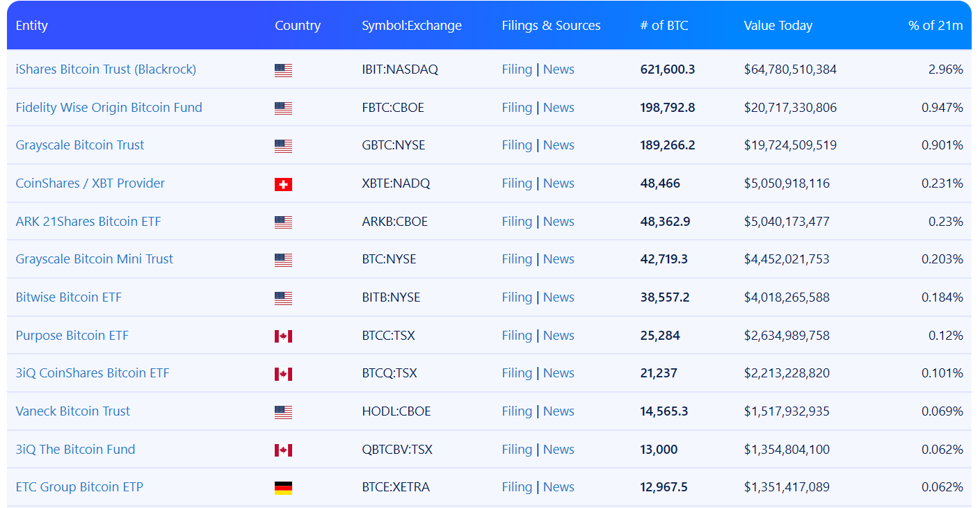Sort table by # of BTC column header
Screen dimensions: 980x508
664,26
